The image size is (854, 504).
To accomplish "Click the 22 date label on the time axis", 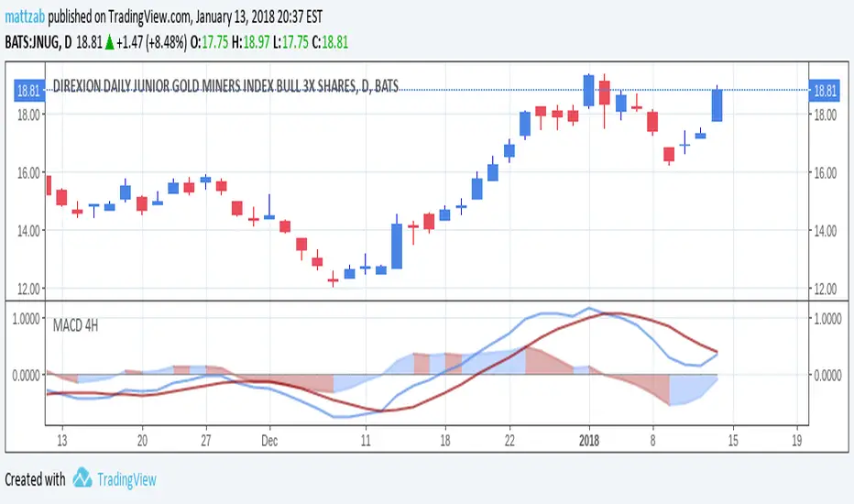I will [509, 440].
